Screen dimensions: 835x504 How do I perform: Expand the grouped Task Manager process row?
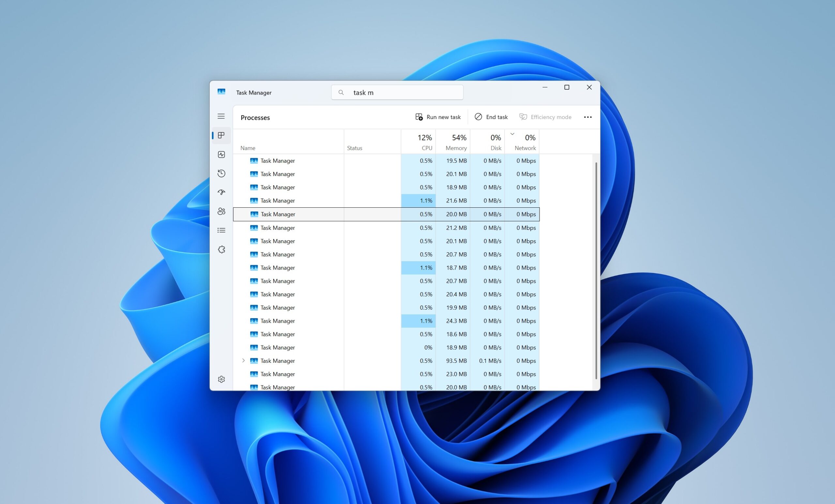coord(243,360)
